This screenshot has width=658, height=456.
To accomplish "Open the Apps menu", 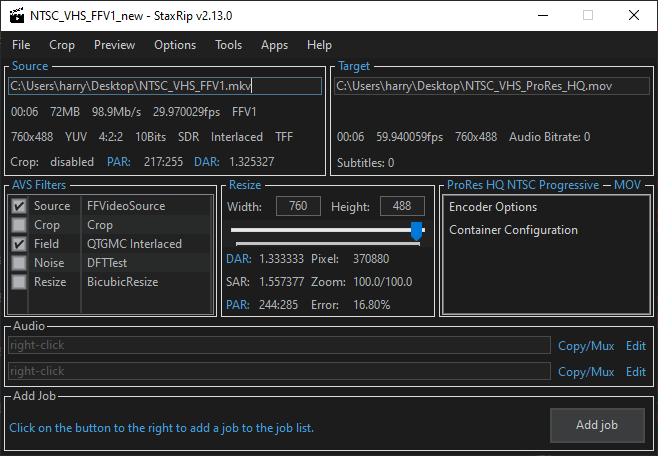I will 274,45.
